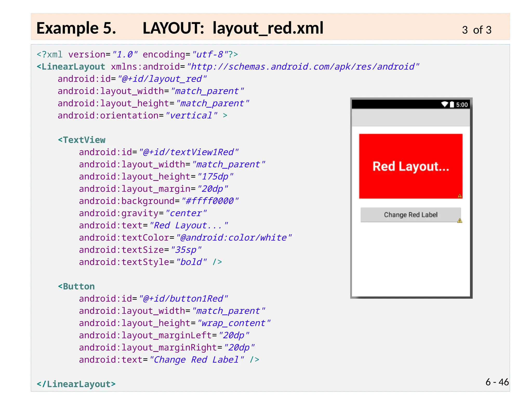The width and height of the screenshot is (532, 399).
Task: Click the 'Change Red Label' text in code
Action: [x=197, y=360]
